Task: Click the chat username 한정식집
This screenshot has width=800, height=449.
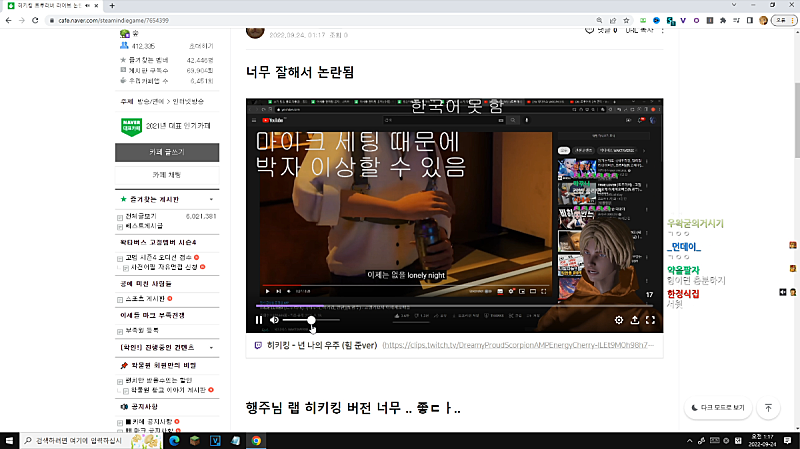Action: (683, 294)
